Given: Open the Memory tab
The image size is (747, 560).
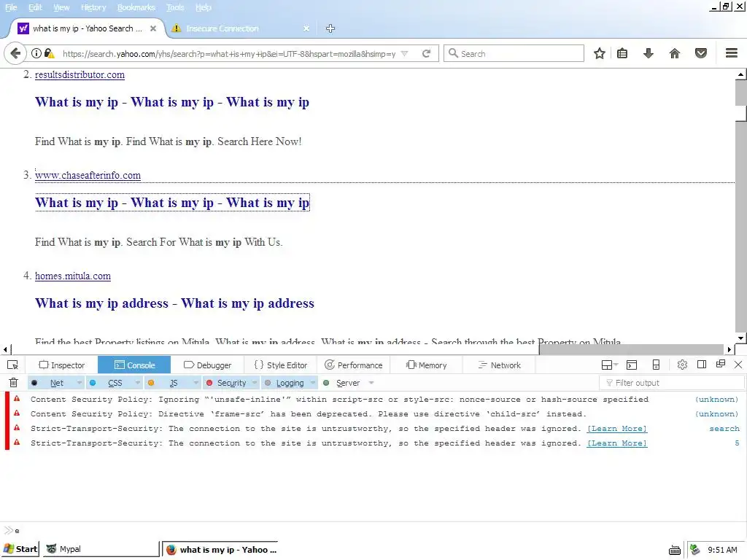Looking at the screenshot, I should coord(426,365).
